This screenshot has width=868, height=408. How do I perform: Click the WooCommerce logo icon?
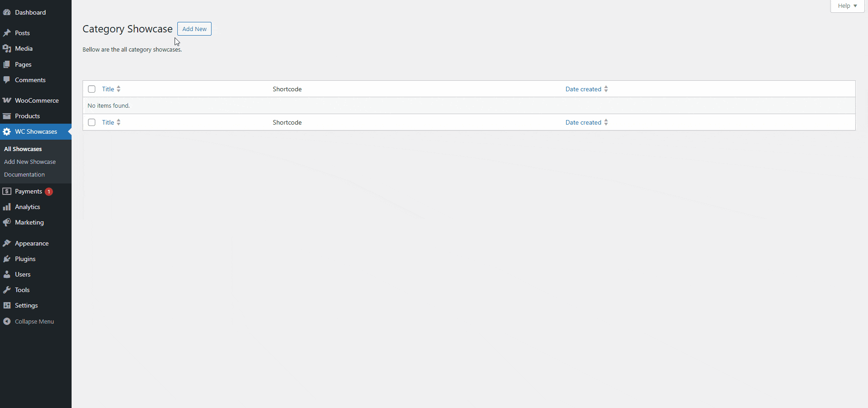pyautogui.click(x=7, y=100)
